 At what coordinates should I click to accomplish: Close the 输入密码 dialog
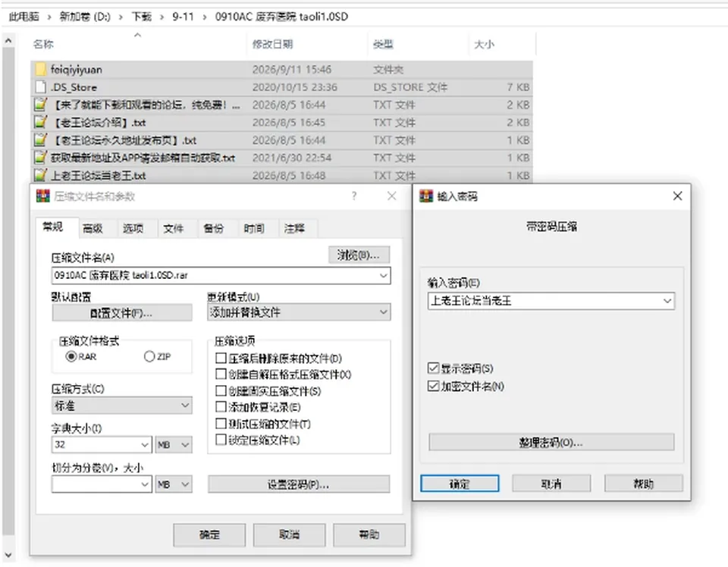[x=677, y=196]
